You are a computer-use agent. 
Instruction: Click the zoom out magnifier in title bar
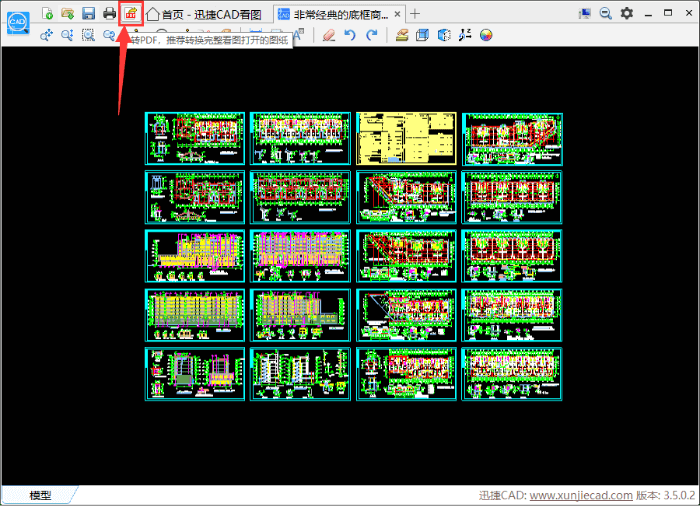[x=606, y=13]
